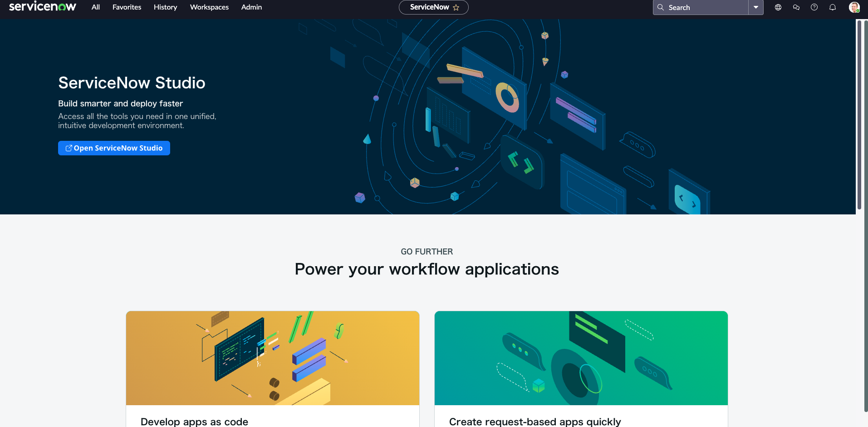Open the Favorites menu
Image resolution: width=868 pixels, height=427 pixels.
pyautogui.click(x=127, y=7)
